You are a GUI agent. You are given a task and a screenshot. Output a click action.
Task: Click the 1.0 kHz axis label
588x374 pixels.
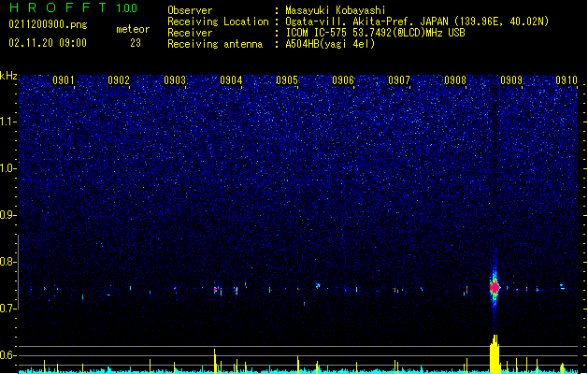click(8, 168)
